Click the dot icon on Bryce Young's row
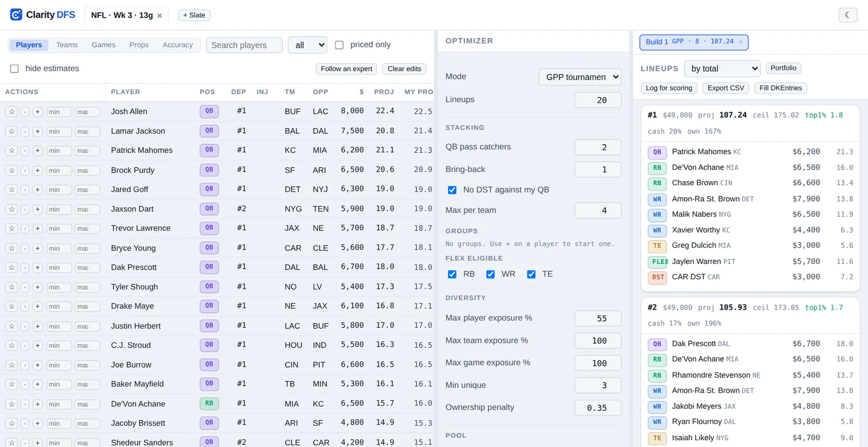The image size is (868, 447). click(x=24, y=249)
